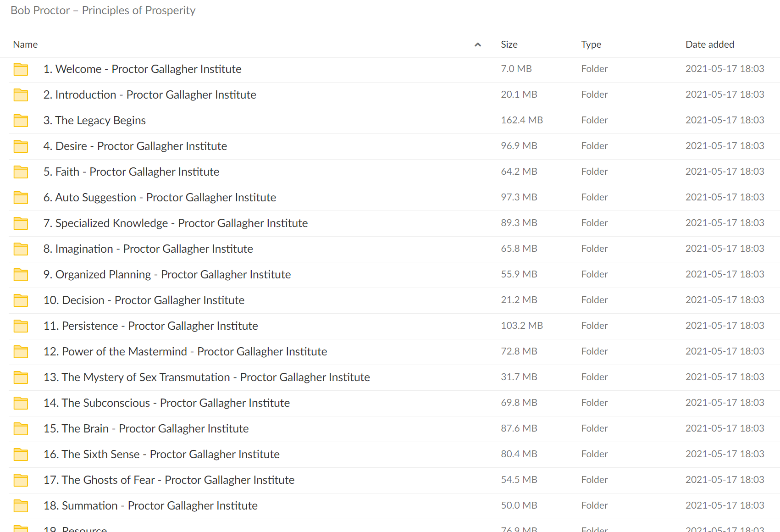
Task: Click size value 97.3 MB
Action: 519,197
